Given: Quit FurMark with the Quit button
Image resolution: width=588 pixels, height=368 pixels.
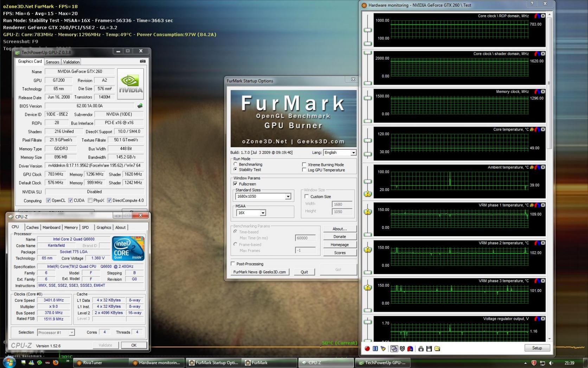Looking at the screenshot, I should point(304,272).
